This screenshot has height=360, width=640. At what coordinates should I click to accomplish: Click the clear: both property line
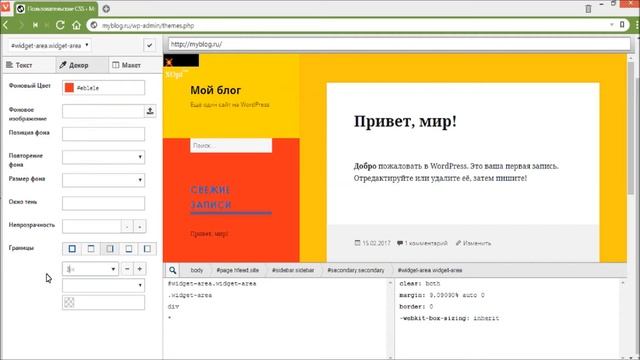[x=420, y=283]
